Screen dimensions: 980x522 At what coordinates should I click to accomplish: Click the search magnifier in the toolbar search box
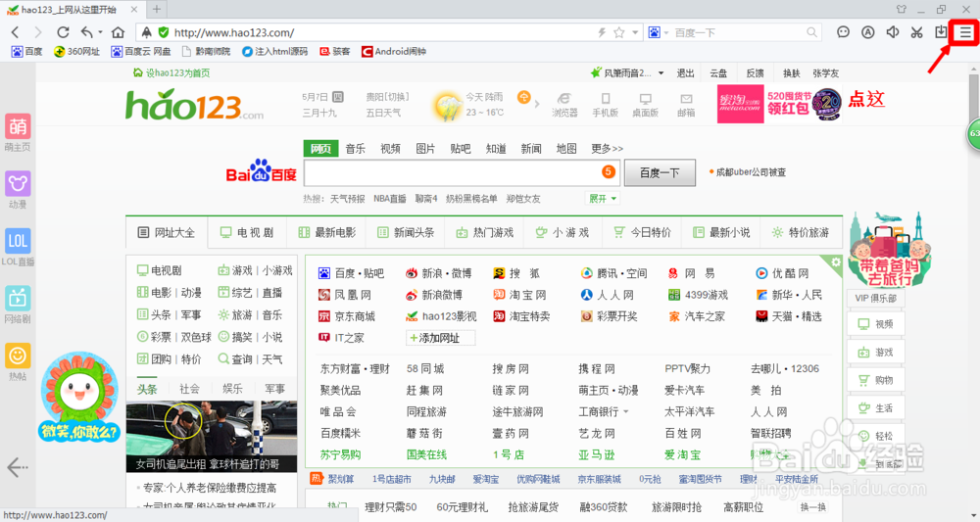(811, 32)
